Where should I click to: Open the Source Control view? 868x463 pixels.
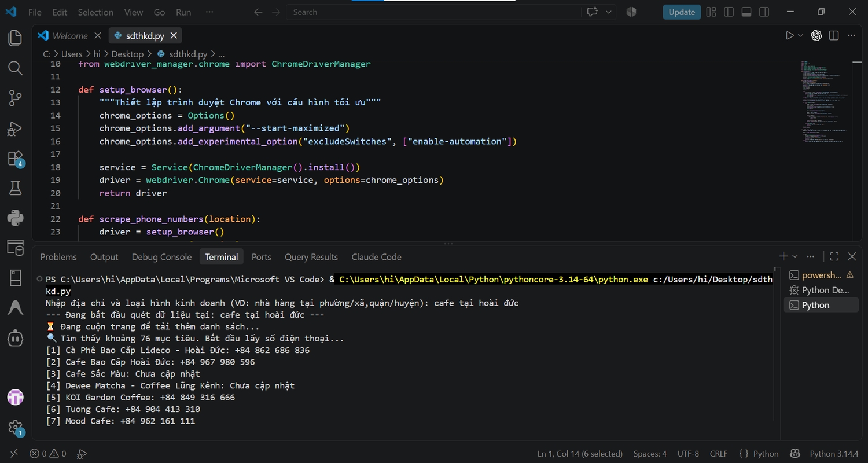tap(15, 98)
